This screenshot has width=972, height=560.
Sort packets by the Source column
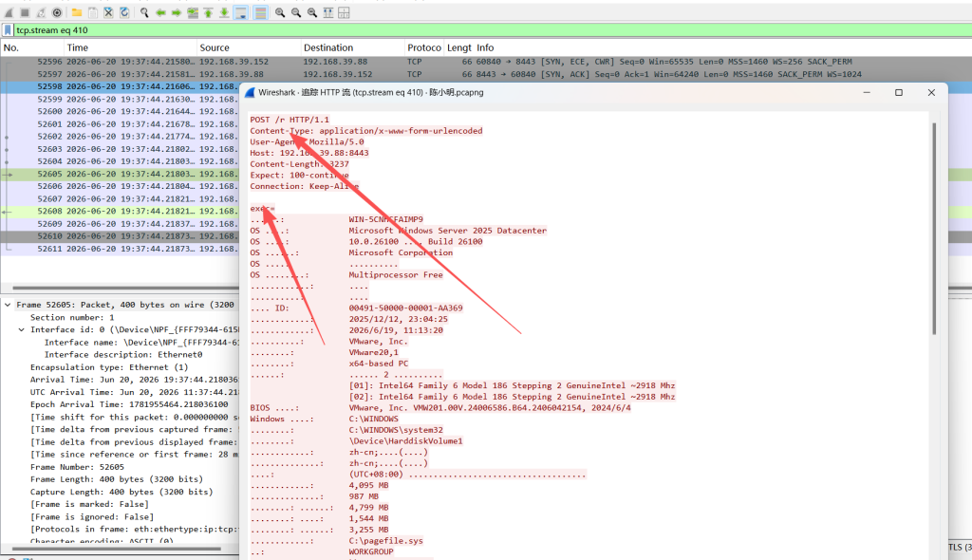pyautogui.click(x=248, y=47)
